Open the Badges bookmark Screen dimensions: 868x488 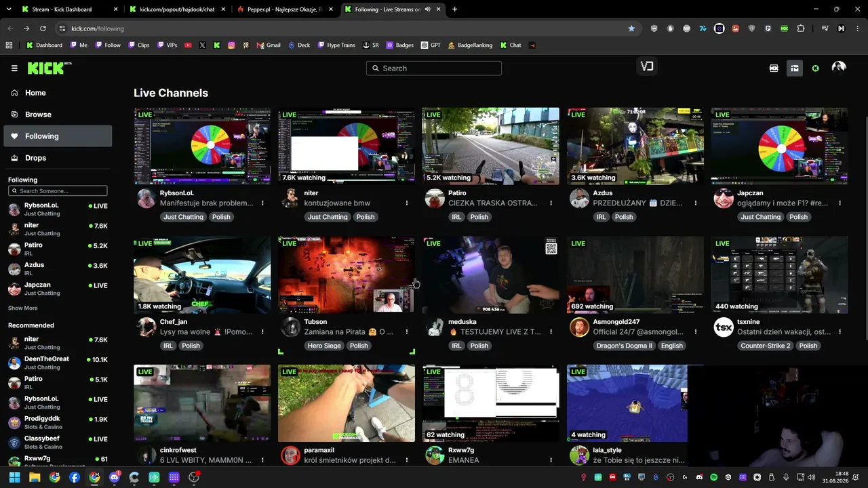tap(399, 45)
